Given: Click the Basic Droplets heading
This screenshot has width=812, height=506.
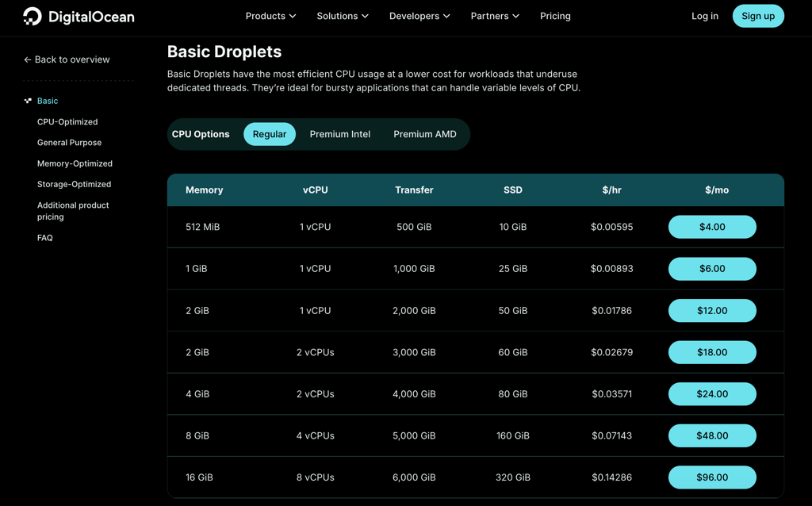Looking at the screenshot, I should pyautogui.click(x=224, y=52).
